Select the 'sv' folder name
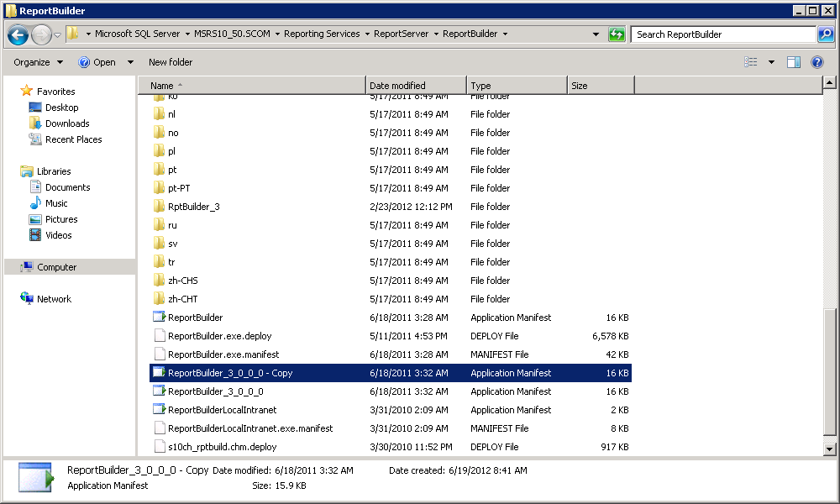The width and height of the screenshot is (840, 504). 172,244
